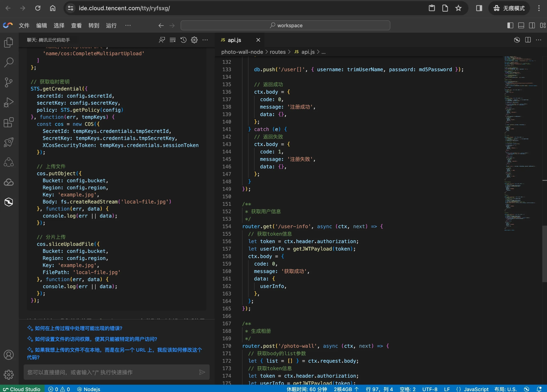Image resolution: width=547 pixels, height=392 pixels.
Task: Click suggestion about file access permissions
Action: 96,339
